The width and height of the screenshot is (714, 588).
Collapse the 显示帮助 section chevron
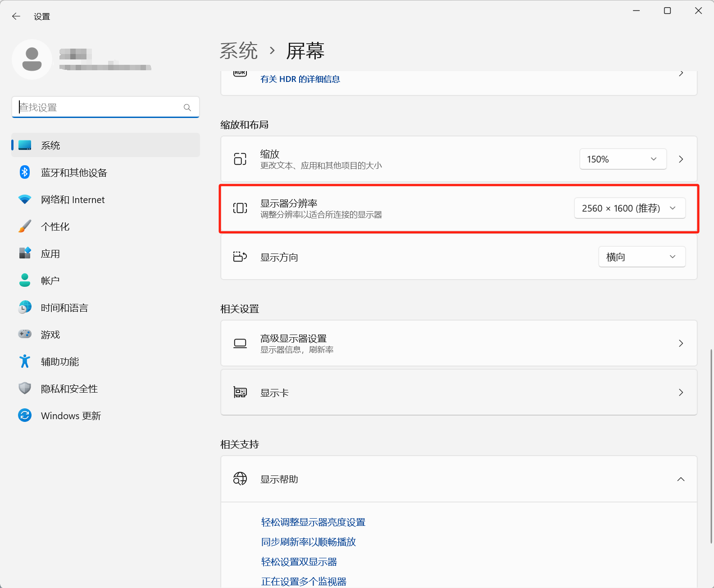coord(681,479)
